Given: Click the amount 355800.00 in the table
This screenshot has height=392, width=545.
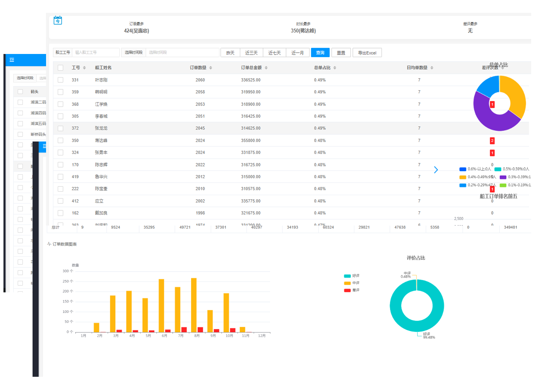Looking at the screenshot, I should pyautogui.click(x=251, y=140).
